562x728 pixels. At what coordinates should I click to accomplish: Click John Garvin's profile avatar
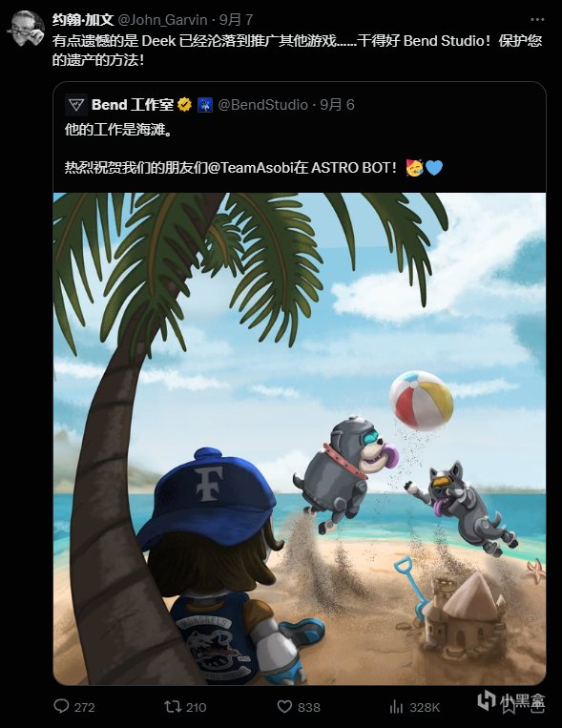tap(26, 28)
